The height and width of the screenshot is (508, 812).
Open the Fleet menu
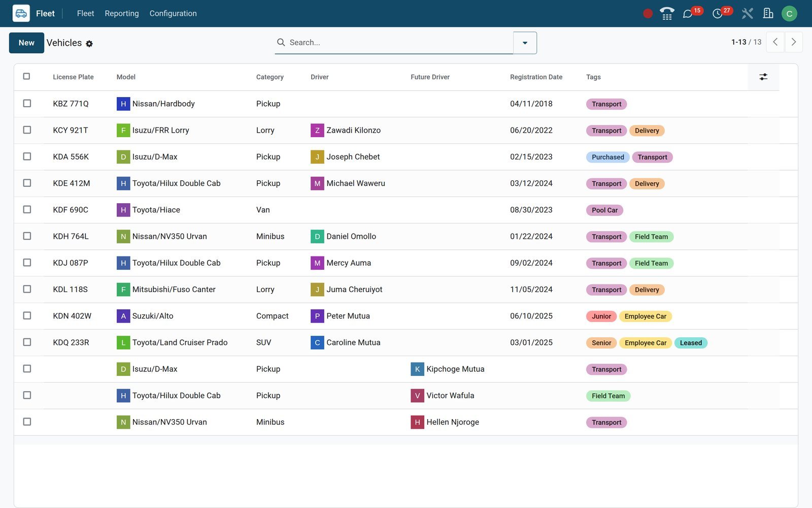pos(85,14)
